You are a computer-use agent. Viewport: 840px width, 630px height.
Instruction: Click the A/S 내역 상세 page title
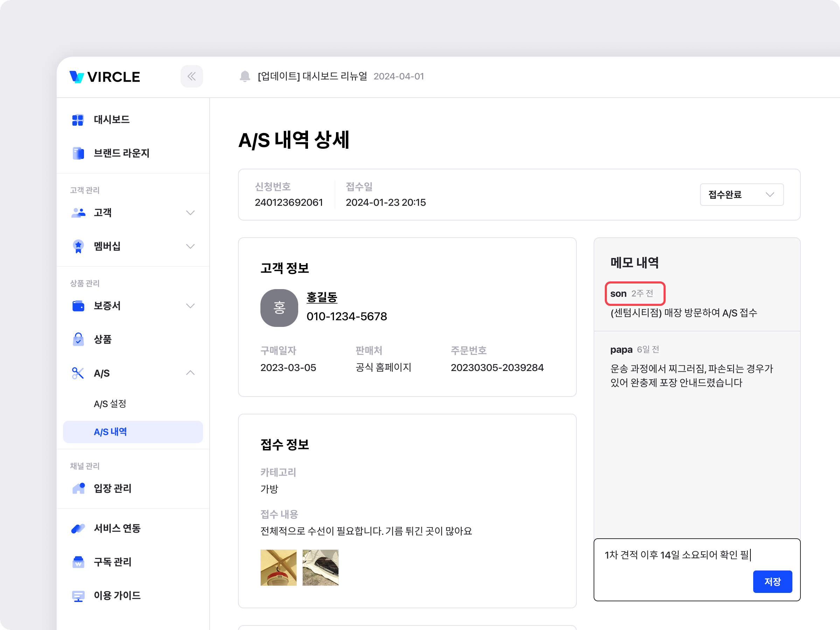tap(294, 140)
